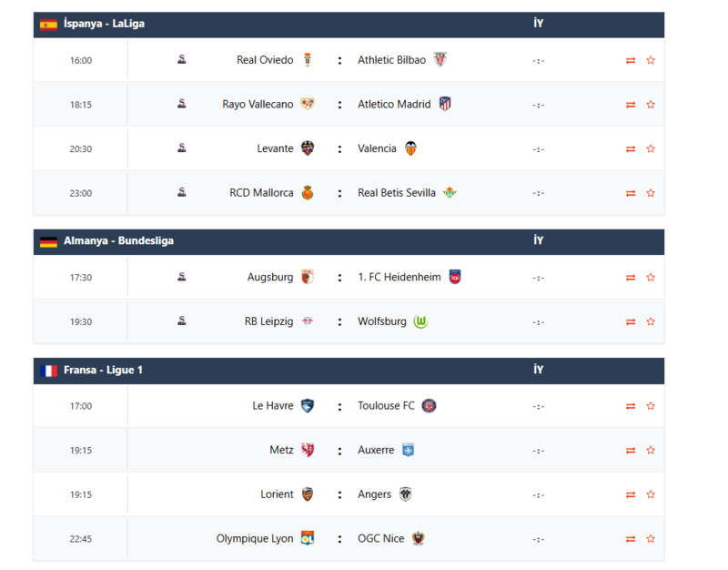Click the compare arrows for Rayo Vallecano match

631,105
